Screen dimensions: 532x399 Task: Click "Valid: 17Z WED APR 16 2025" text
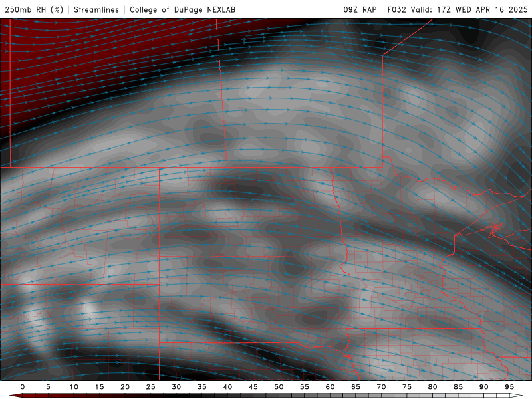tap(469, 9)
